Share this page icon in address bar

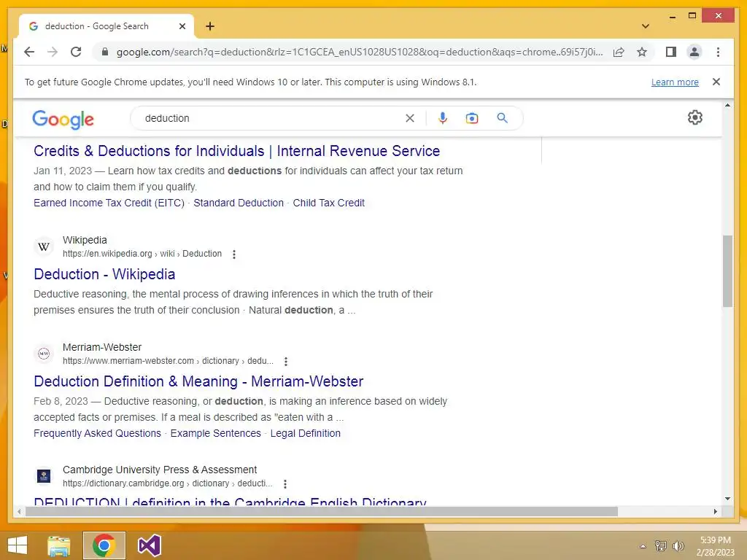tap(619, 52)
